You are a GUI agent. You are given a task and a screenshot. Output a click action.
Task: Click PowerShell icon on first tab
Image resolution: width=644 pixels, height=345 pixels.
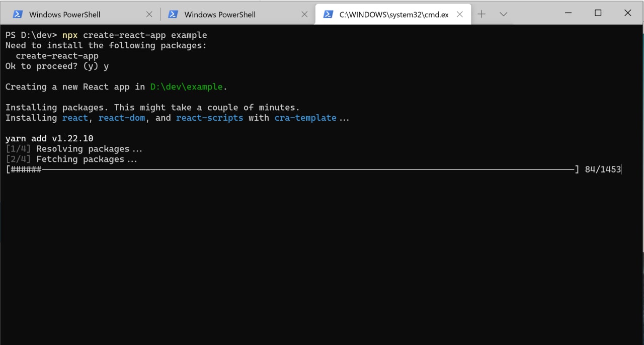click(18, 14)
